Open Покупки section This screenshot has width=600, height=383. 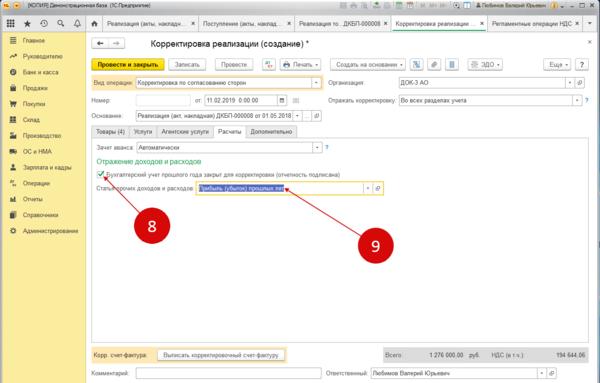[x=34, y=104]
